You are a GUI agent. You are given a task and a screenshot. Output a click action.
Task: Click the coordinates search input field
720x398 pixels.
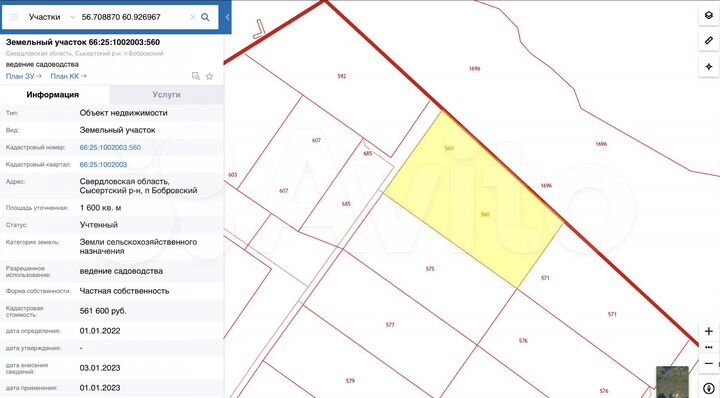[133, 17]
